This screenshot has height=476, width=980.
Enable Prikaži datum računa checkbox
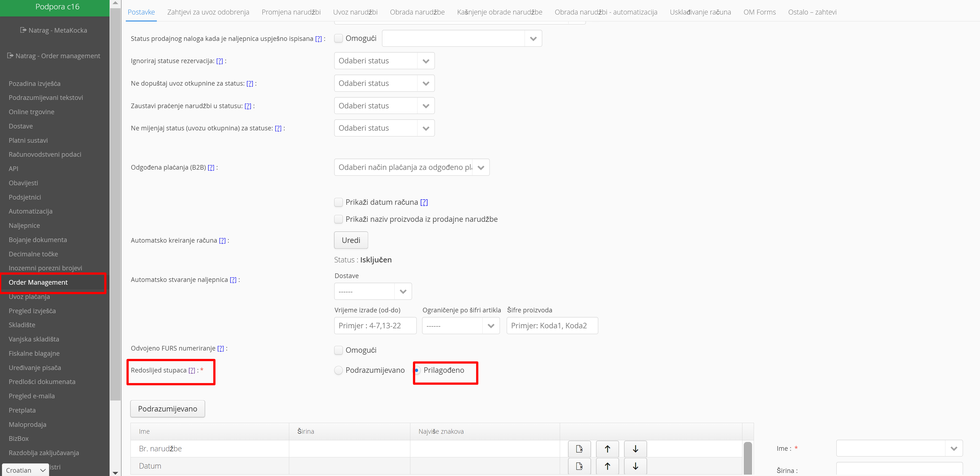coord(338,202)
